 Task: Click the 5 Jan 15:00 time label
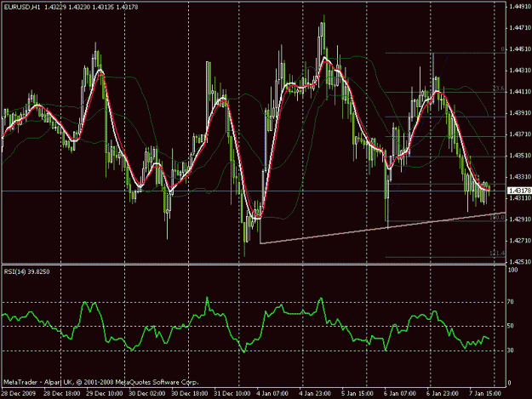pos(358,394)
